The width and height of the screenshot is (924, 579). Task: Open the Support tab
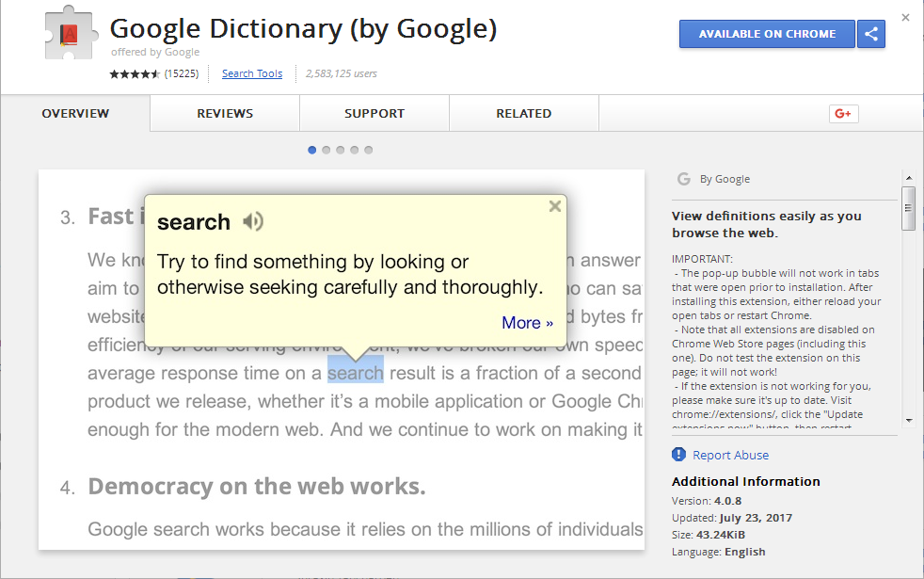coord(374,113)
